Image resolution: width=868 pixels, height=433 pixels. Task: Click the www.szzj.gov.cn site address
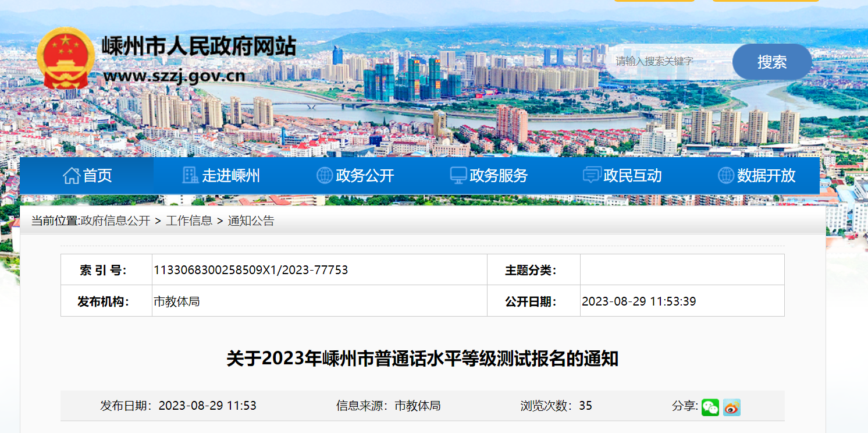(x=174, y=76)
